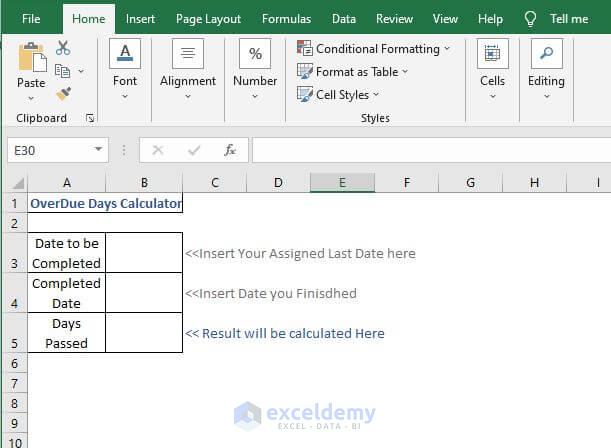611x448 pixels.
Task: Open the File tab
Action: pyautogui.click(x=31, y=19)
